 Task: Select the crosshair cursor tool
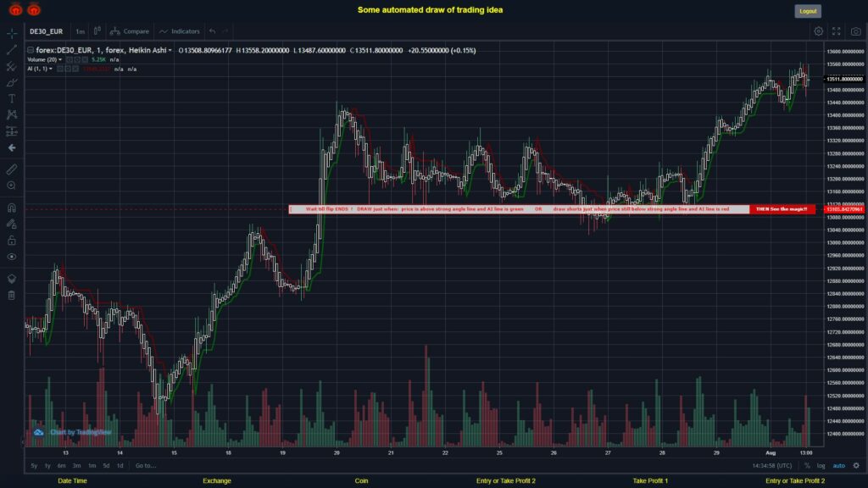12,33
